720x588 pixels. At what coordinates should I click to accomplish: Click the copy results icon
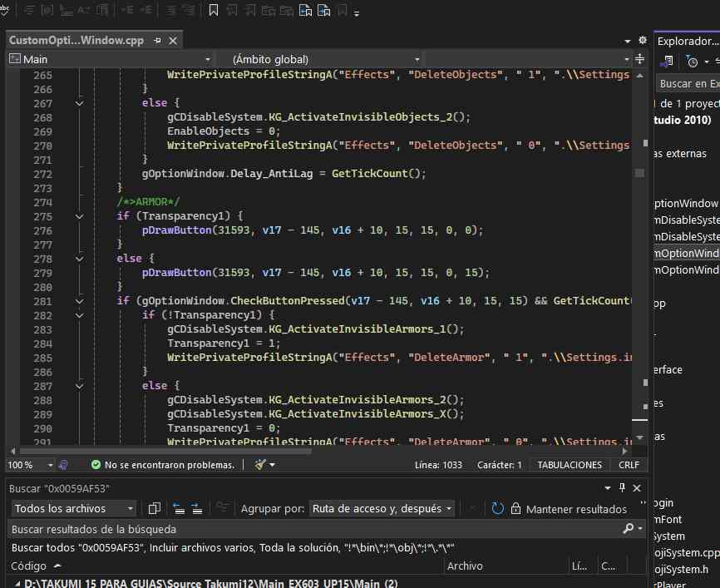tap(155, 508)
